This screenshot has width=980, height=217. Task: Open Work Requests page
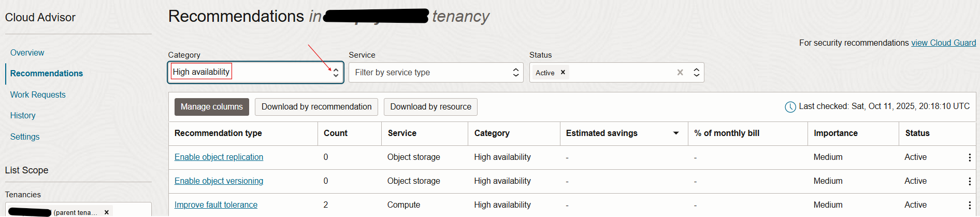coord(38,95)
